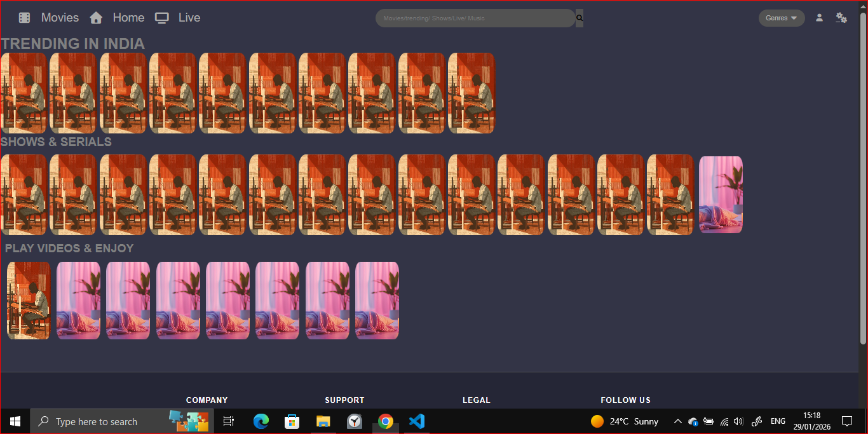Select the Movies text in navbar

[x=60, y=18]
